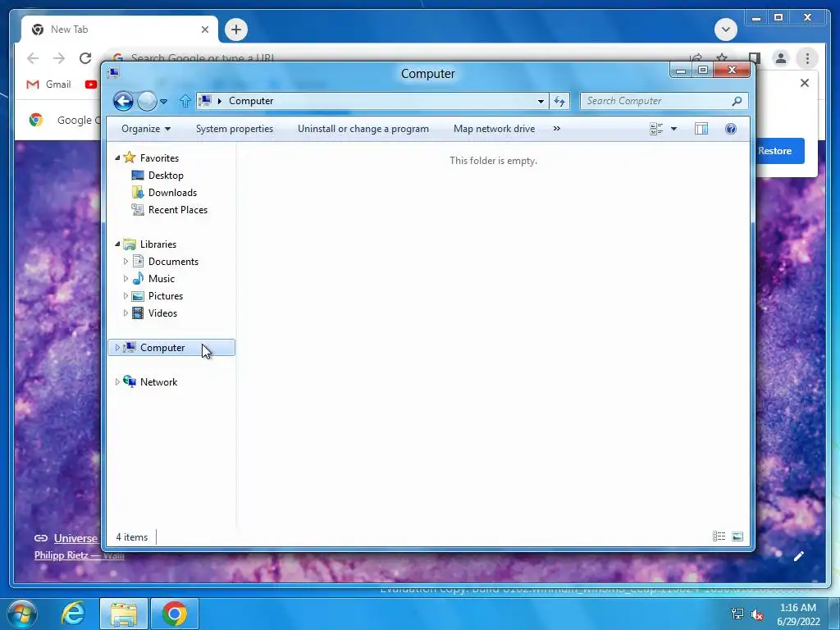The width and height of the screenshot is (840, 630).
Task: Click the Computer breadcrumb in address bar
Action: (251, 101)
